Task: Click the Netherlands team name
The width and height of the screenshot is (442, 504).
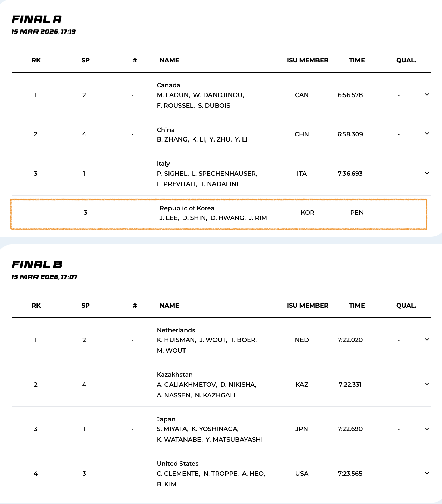Action: pyautogui.click(x=176, y=330)
